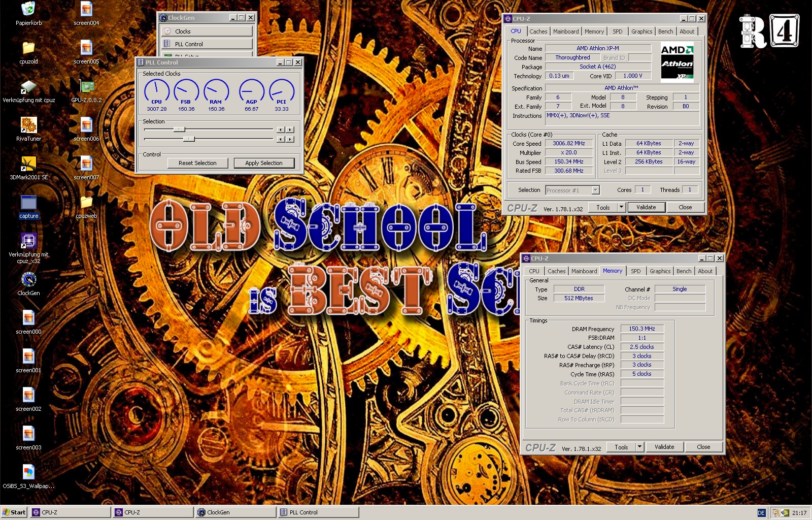Open the cpuzweb folder icon
812x520 pixels.
[86, 202]
